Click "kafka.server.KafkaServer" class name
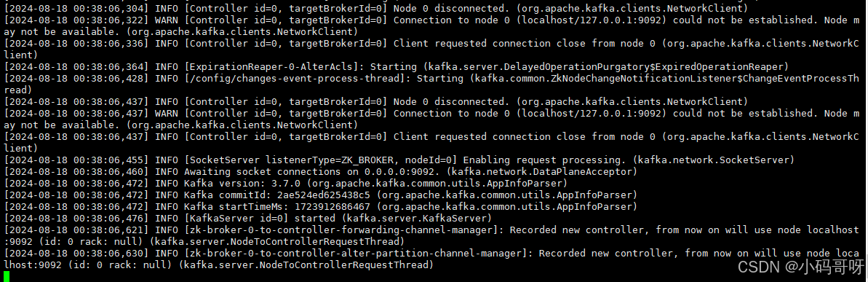 pyautogui.click(x=416, y=219)
